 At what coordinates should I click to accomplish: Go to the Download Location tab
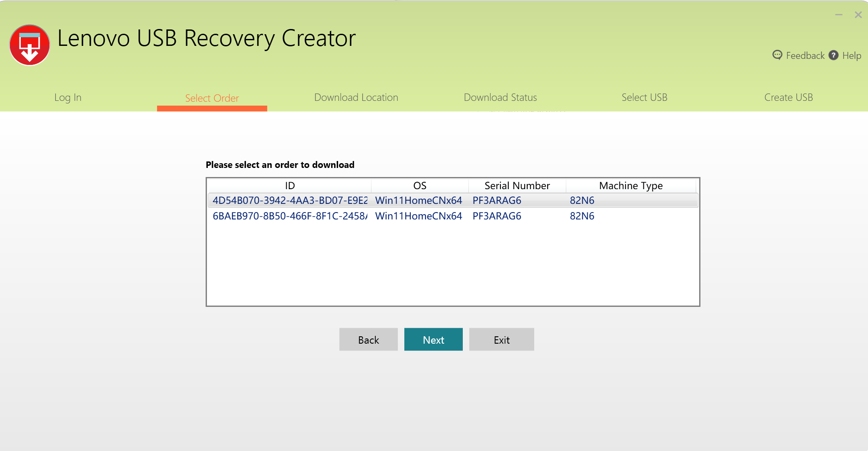(356, 98)
